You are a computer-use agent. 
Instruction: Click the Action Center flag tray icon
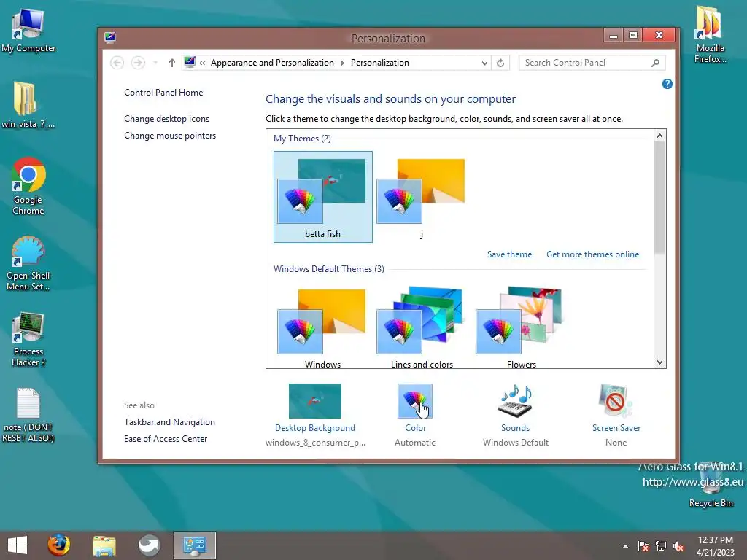pyautogui.click(x=643, y=546)
